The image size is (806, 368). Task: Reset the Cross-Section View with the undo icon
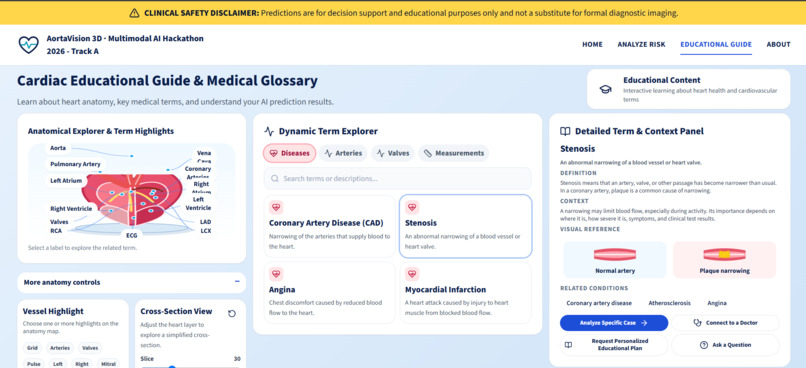[231, 314]
